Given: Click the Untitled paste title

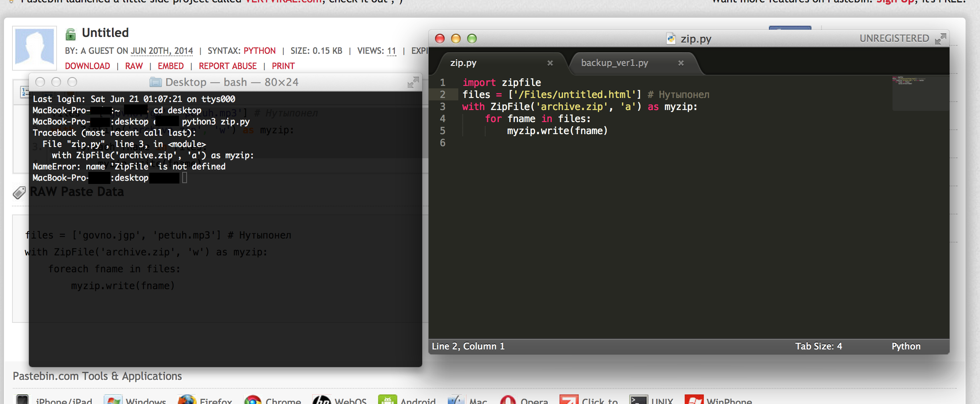Looking at the screenshot, I should (x=105, y=33).
